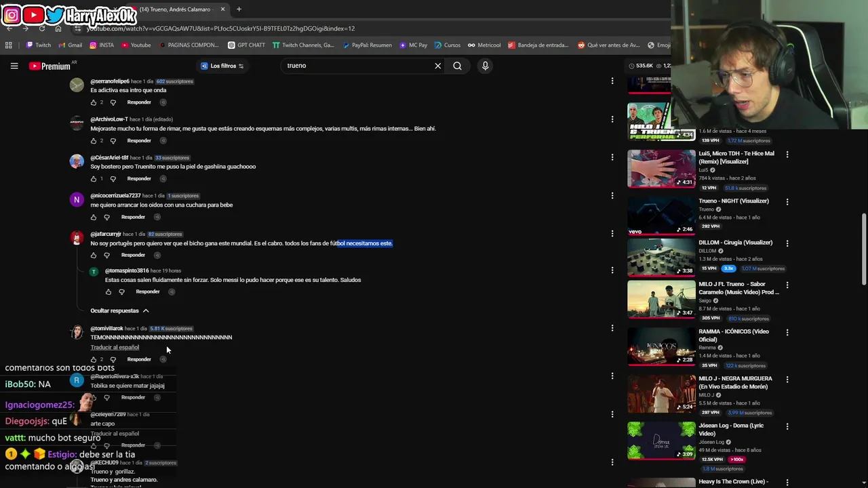Open @ArchivoLow-T channel name link
Screen dimensions: 868x488
[x=109, y=119]
